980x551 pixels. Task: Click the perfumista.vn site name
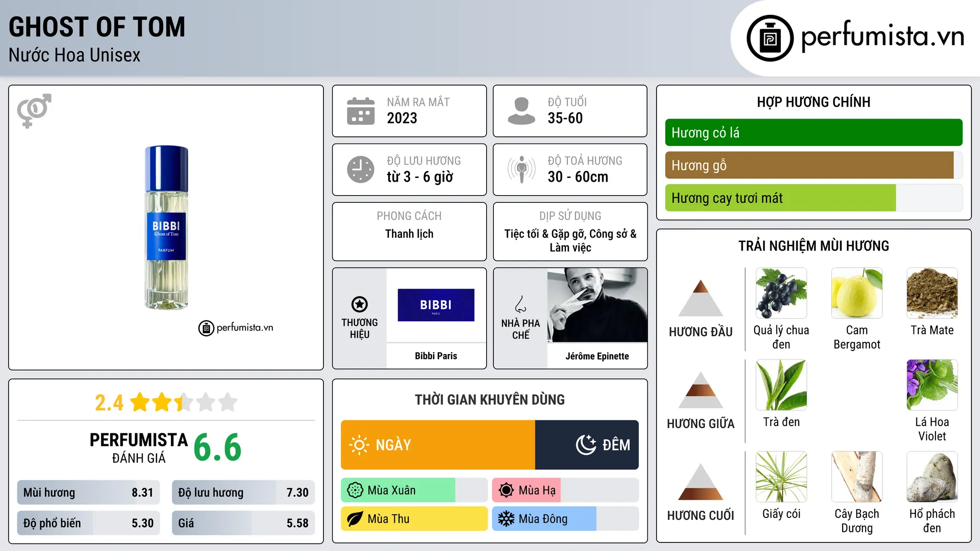(x=882, y=37)
